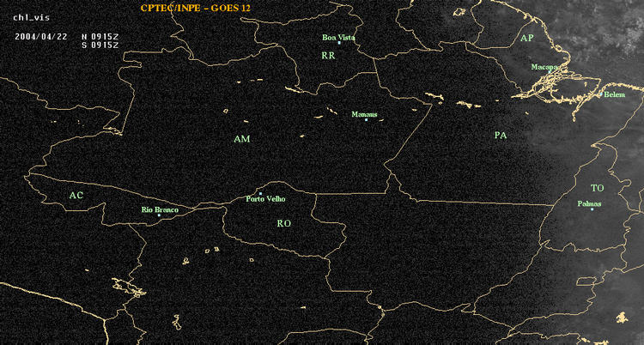Viewport: 644px width, 345px height.
Task: Click the Rio Branco city label
Action: (x=160, y=210)
